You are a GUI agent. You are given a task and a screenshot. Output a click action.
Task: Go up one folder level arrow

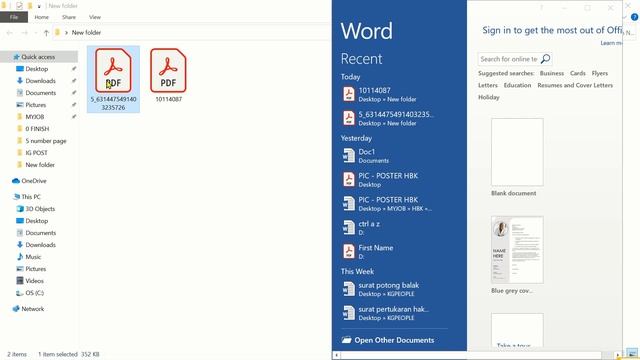pyautogui.click(x=46, y=33)
